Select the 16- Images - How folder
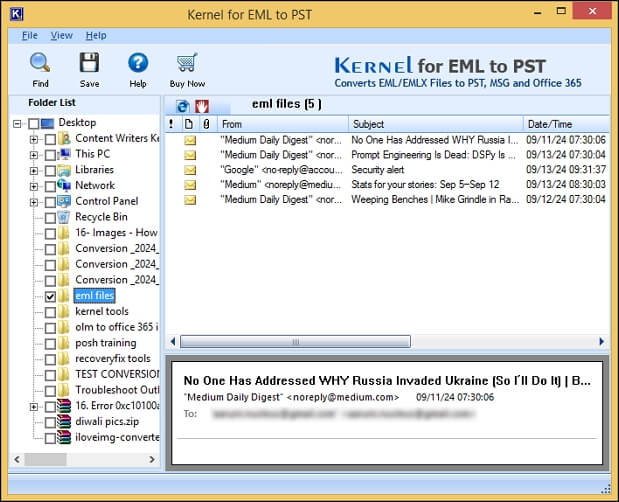This screenshot has height=502, width=619. [116, 233]
